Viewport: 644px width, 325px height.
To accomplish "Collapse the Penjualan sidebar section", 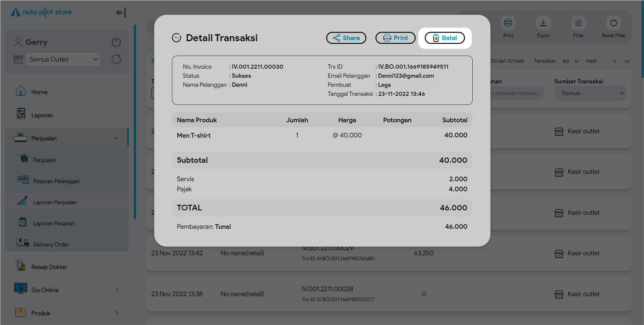I will point(115,138).
